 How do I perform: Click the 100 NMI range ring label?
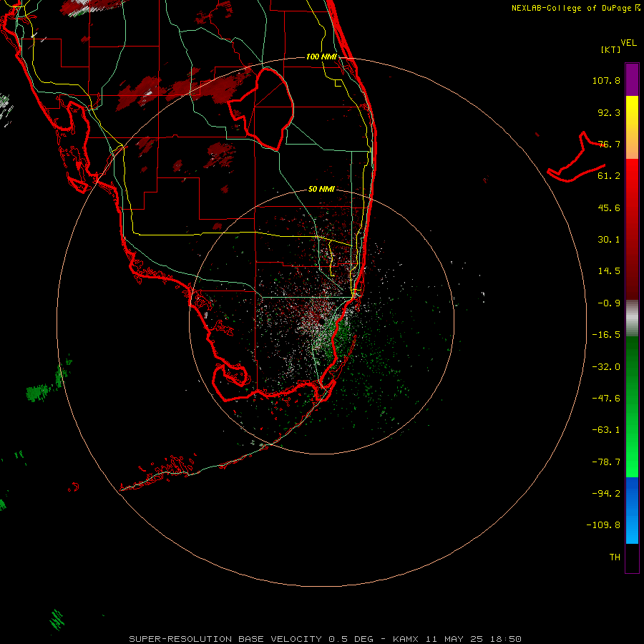tap(321, 57)
